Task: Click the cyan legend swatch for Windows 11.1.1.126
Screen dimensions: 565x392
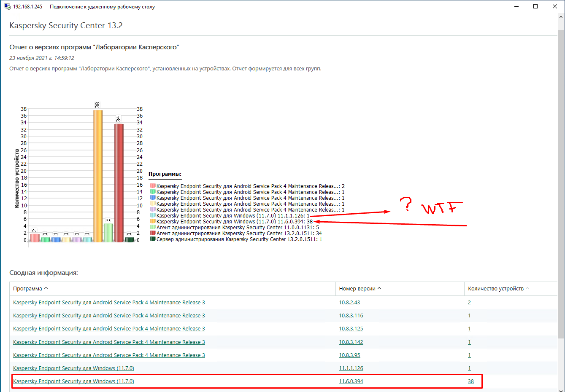Action: pyautogui.click(x=152, y=215)
